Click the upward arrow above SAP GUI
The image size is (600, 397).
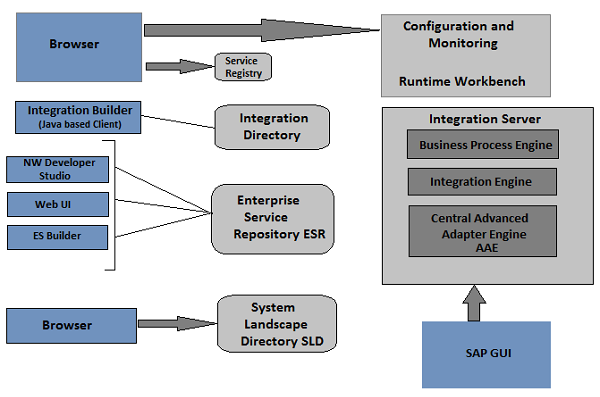pos(474,303)
